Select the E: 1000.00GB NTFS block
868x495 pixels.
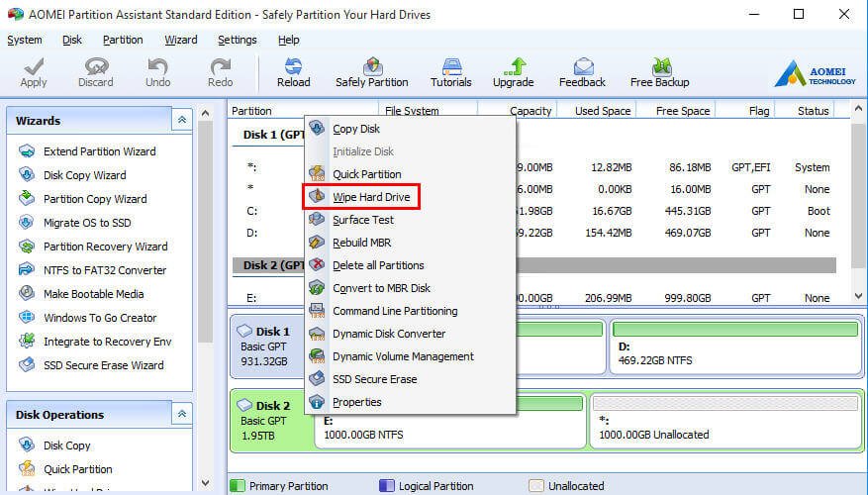coord(450,420)
